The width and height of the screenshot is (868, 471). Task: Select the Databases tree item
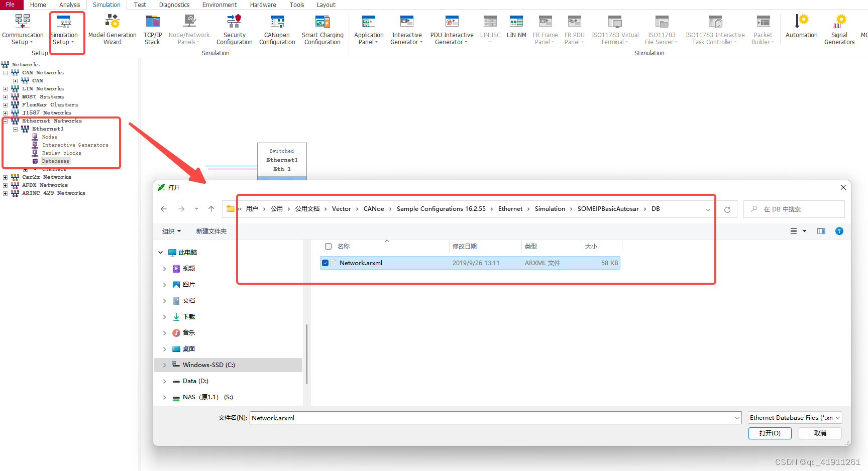coord(55,161)
